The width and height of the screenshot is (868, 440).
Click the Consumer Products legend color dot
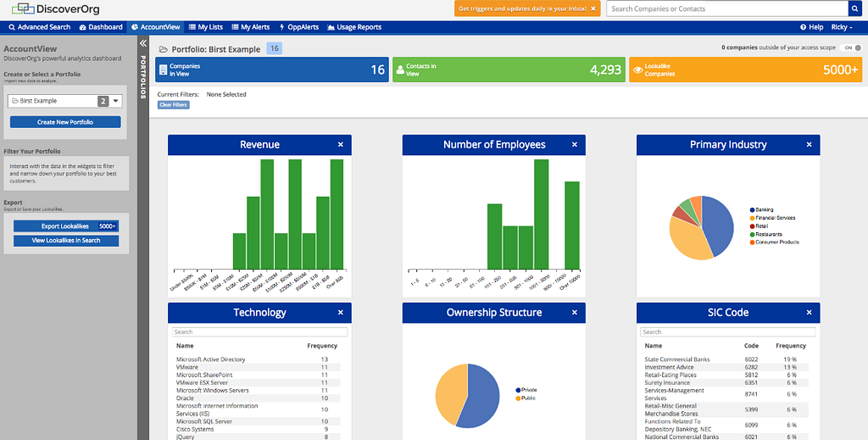753,242
